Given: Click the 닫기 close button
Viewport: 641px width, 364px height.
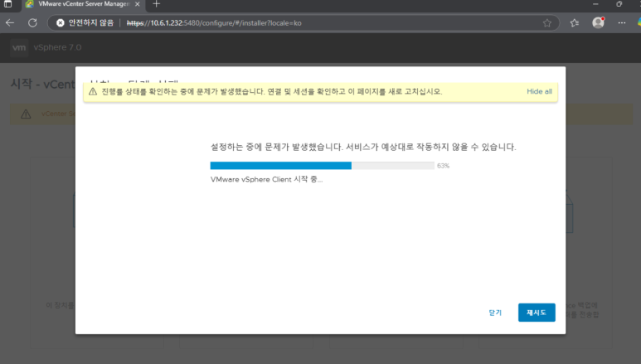Looking at the screenshot, I should tap(495, 313).
